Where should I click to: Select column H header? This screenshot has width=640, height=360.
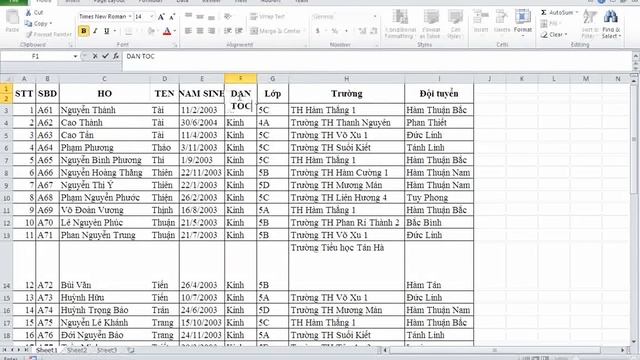tap(347, 78)
